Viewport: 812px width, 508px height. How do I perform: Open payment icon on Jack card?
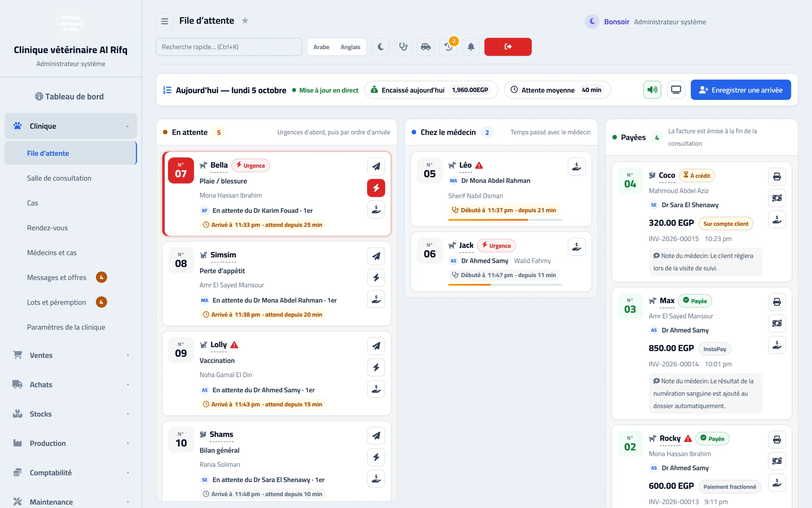[x=577, y=247]
